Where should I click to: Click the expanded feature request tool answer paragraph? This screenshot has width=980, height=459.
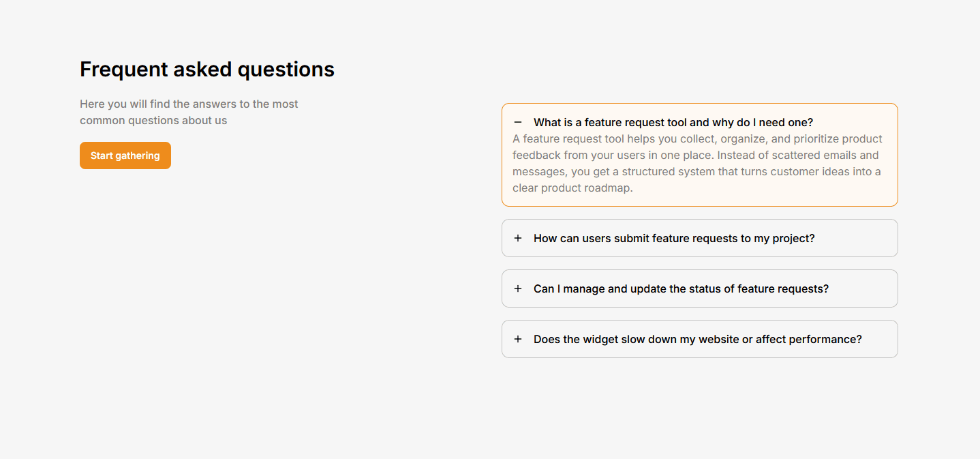[x=697, y=163]
